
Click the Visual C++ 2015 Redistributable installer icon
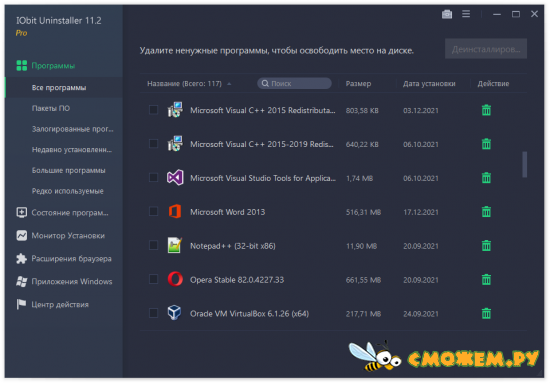[x=175, y=109]
